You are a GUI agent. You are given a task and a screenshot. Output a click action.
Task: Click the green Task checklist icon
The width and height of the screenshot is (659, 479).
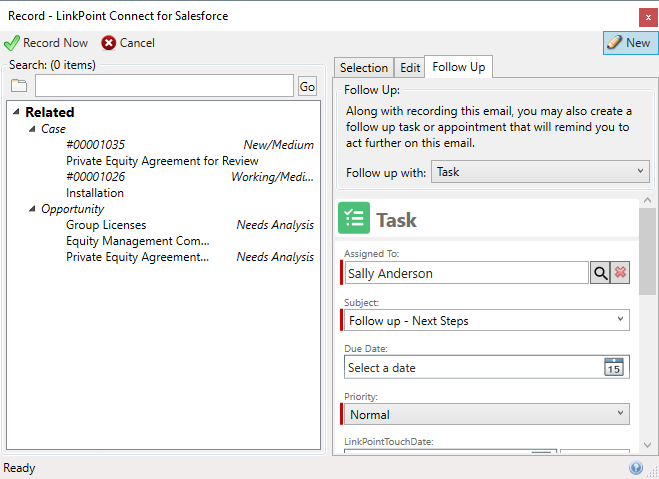(354, 218)
